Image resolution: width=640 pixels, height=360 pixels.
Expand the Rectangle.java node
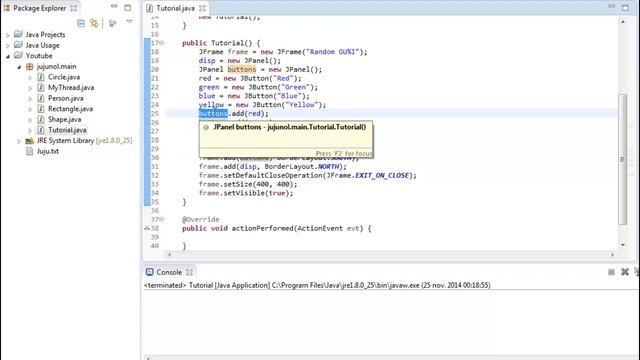30,109
